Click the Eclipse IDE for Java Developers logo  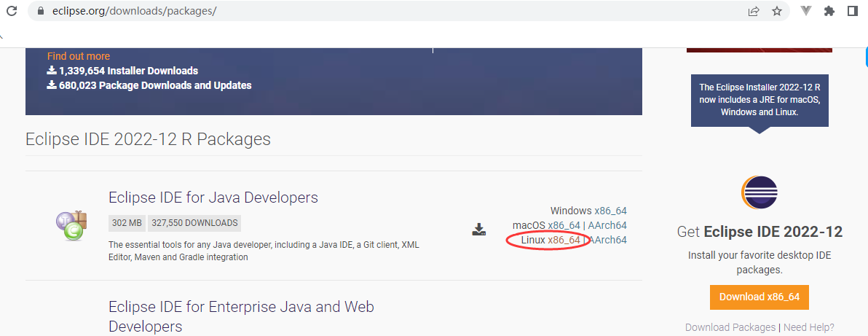(x=71, y=226)
